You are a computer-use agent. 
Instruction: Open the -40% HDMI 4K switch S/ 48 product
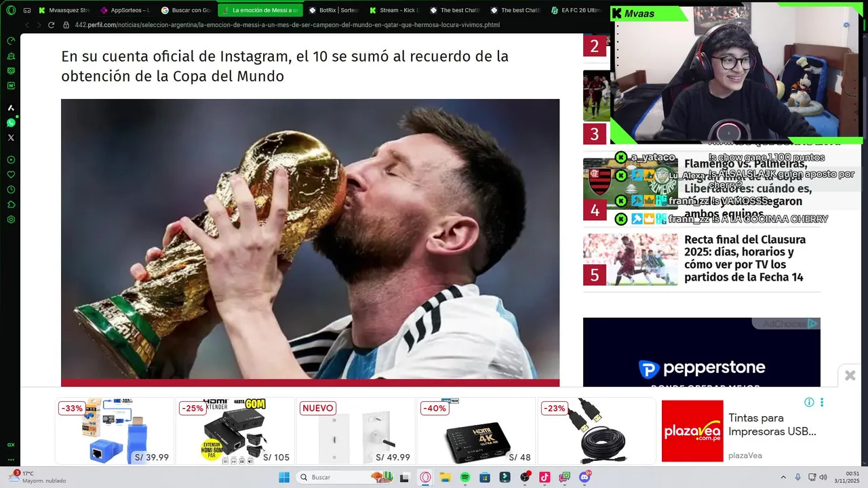[477, 431]
